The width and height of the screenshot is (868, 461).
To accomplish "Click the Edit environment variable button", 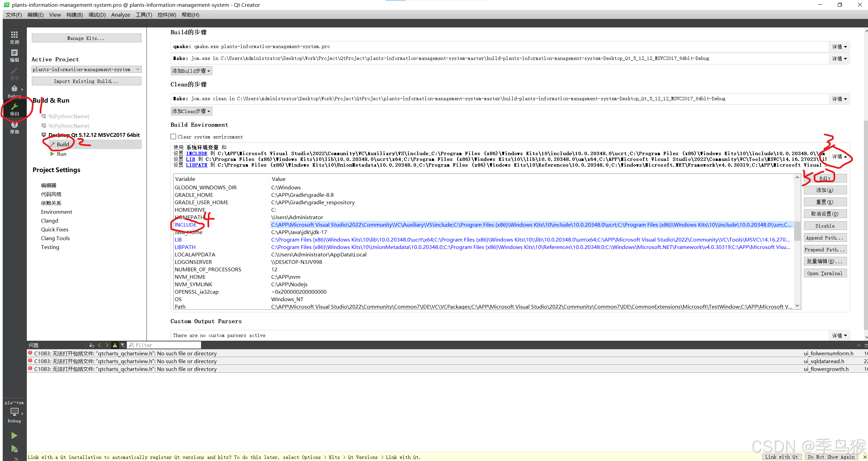I will (x=825, y=178).
